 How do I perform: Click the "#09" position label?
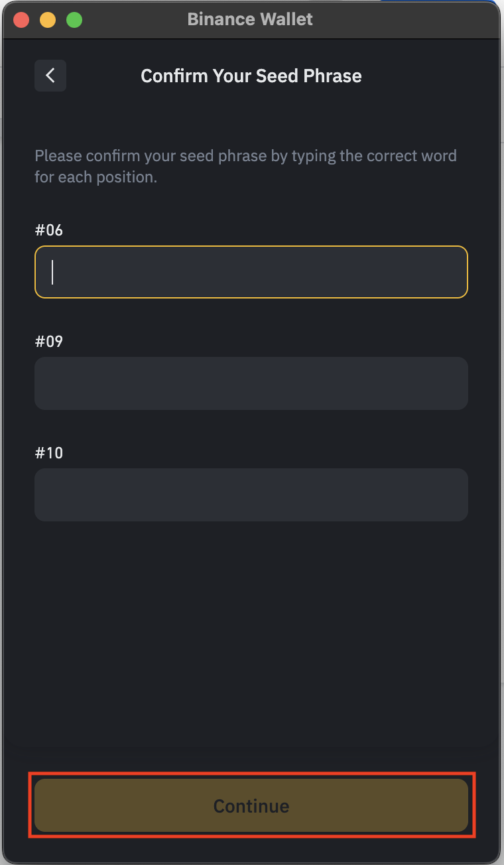[x=49, y=342]
